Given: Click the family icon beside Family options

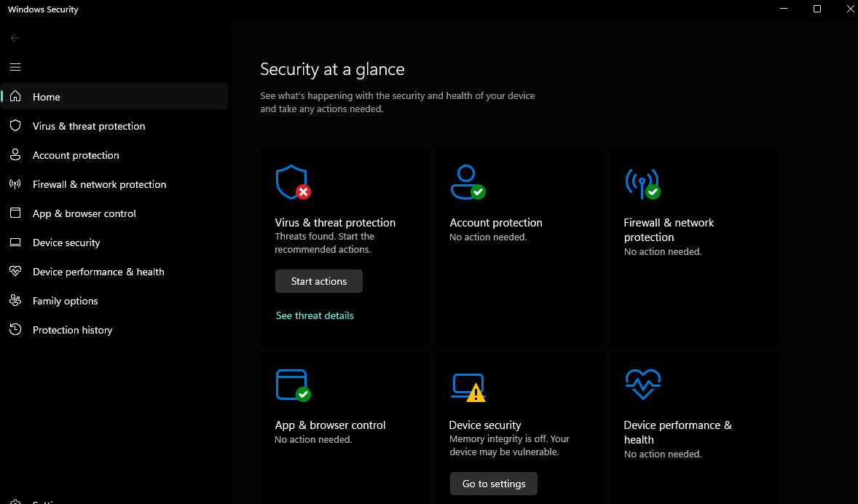Looking at the screenshot, I should [x=15, y=300].
